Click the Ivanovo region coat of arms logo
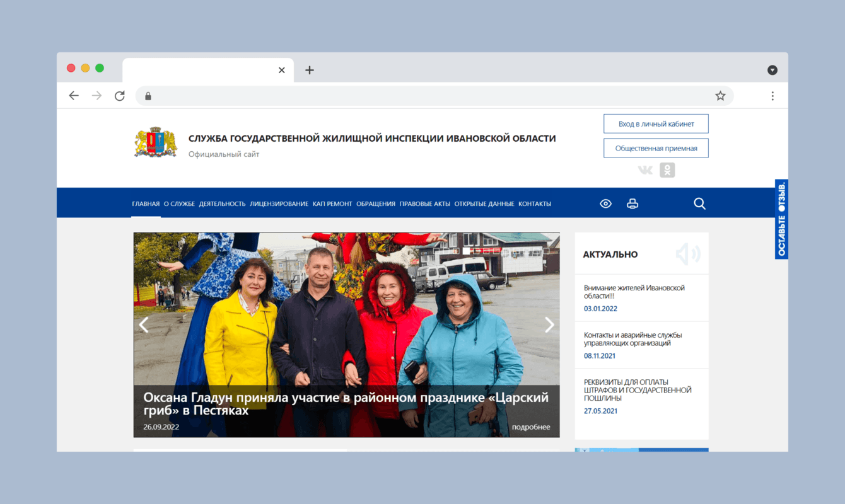Viewport: 845px width, 504px height. tap(155, 142)
